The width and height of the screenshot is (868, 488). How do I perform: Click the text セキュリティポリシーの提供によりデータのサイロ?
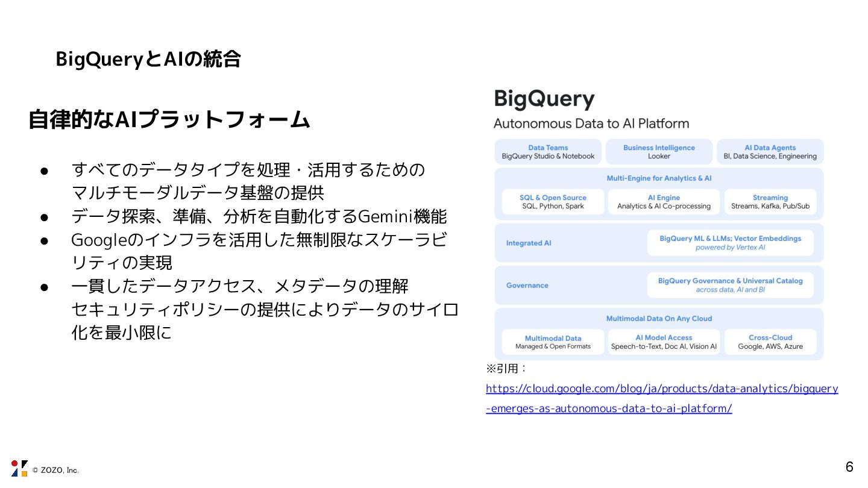point(265,309)
